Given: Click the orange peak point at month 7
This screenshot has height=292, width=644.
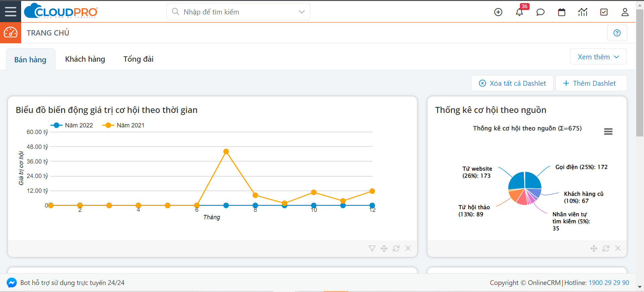Looking at the screenshot, I should click(226, 152).
